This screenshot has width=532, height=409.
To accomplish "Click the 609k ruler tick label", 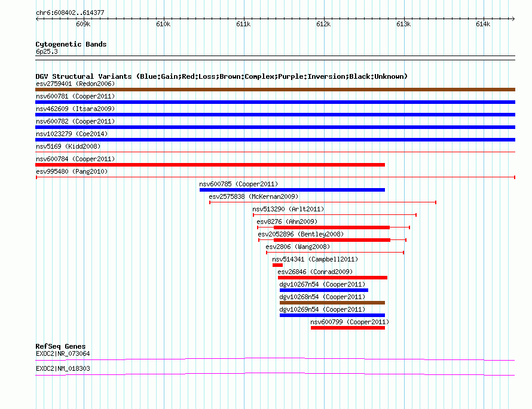I will [x=83, y=24].
